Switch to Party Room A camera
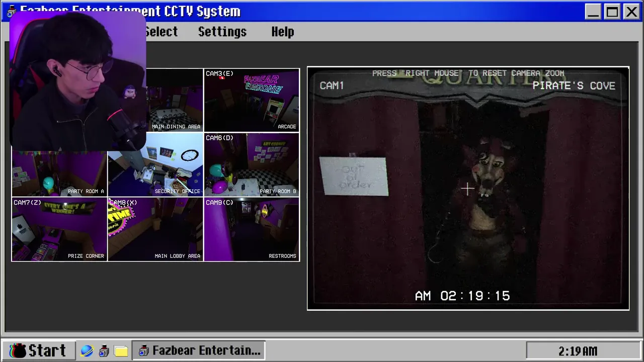This screenshot has width=644, height=362. pos(59,174)
